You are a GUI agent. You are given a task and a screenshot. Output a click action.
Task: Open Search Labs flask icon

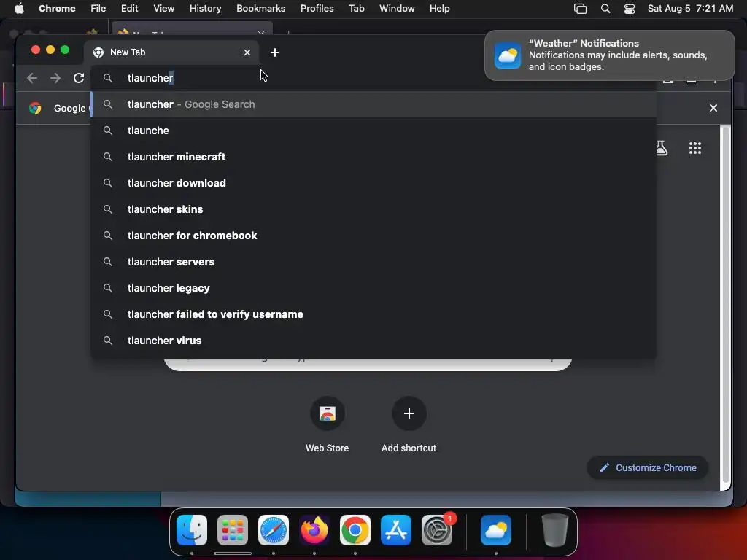661,148
